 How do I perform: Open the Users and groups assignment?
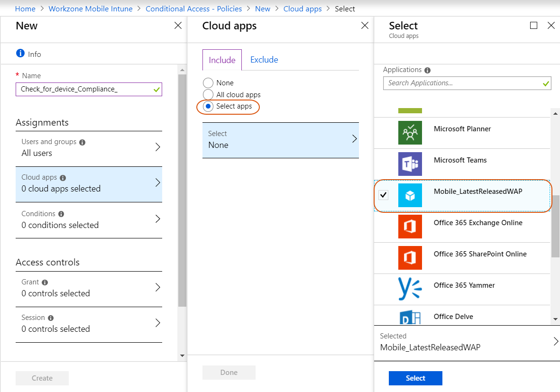tap(89, 148)
